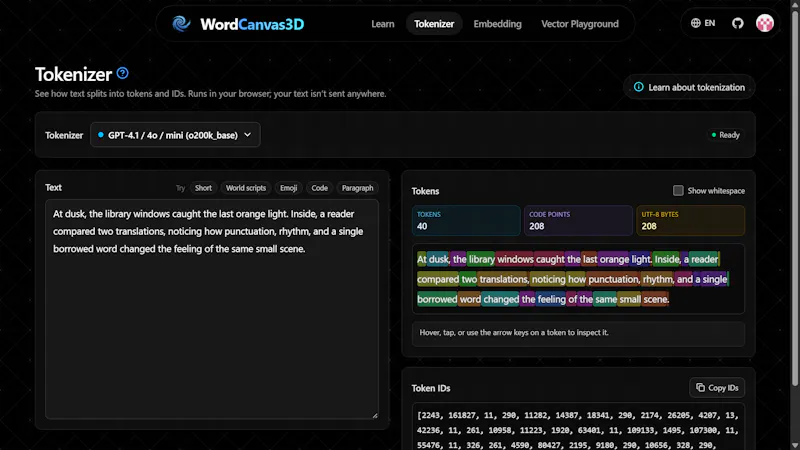Image resolution: width=800 pixels, height=450 pixels.
Task: Click the TOKENS 40 stat card
Action: coord(466,220)
